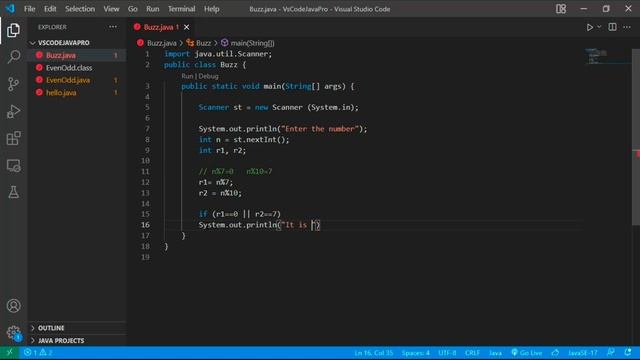This screenshot has height=360, width=640.
Task: Go to line via Ln 16, Col 35
Action: [x=373, y=353]
